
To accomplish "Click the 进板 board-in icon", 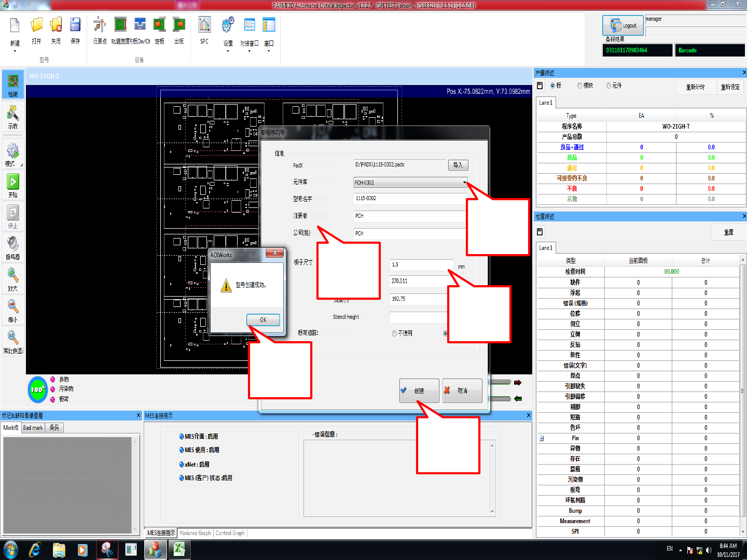I will [159, 25].
